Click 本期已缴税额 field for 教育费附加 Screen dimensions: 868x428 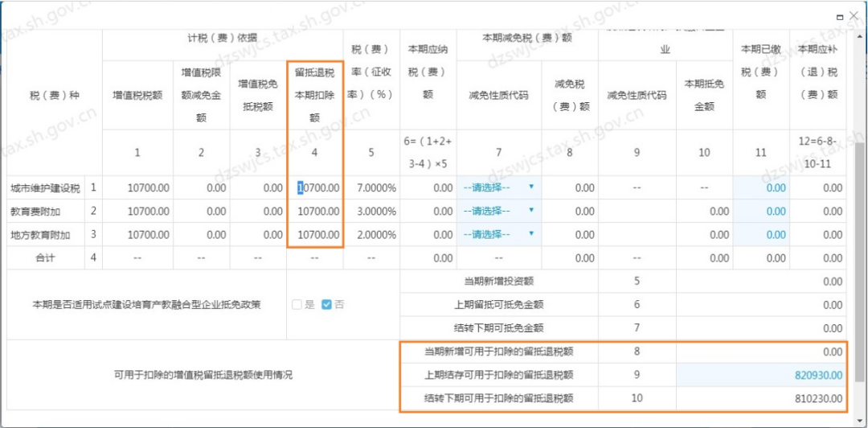coord(761,212)
